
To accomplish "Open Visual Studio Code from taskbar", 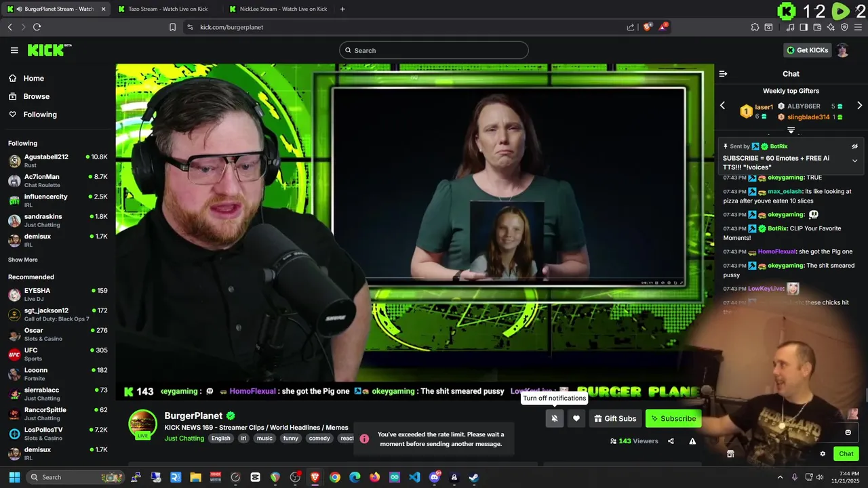I will point(414,477).
